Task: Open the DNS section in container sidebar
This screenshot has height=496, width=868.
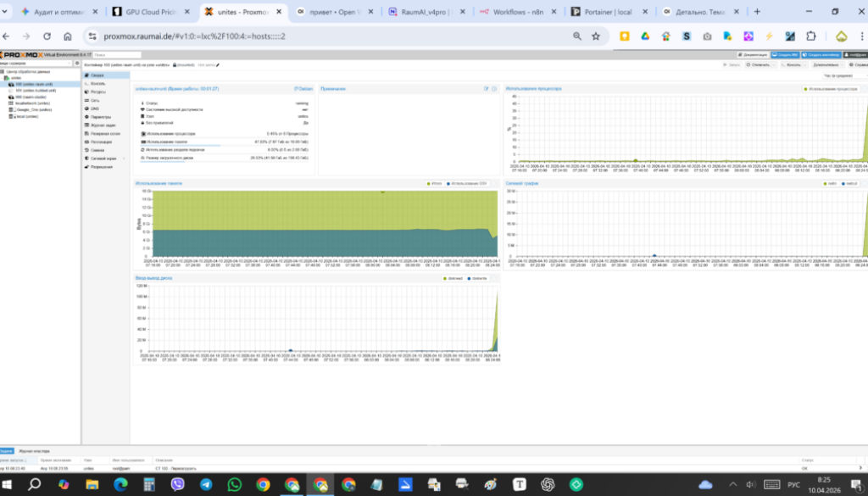Action: 95,109
